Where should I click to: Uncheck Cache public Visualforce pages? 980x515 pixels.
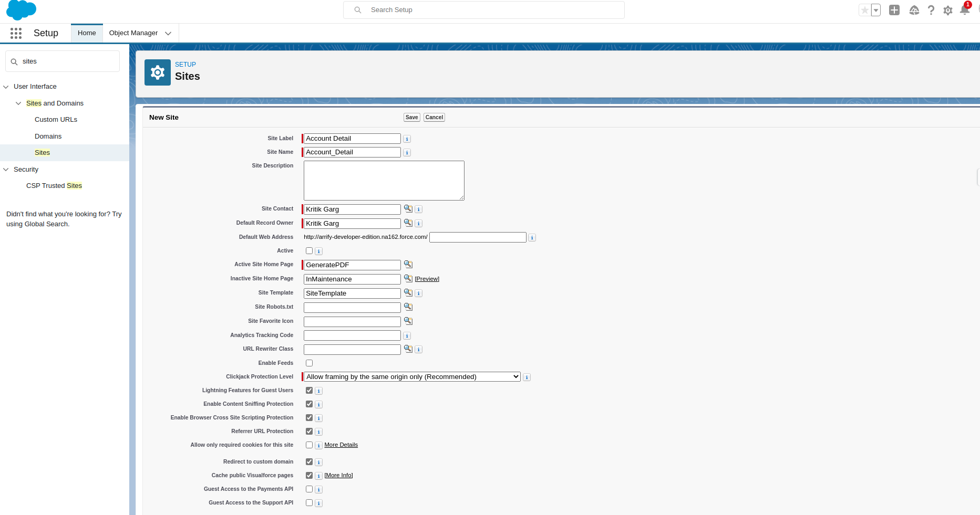coord(310,476)
